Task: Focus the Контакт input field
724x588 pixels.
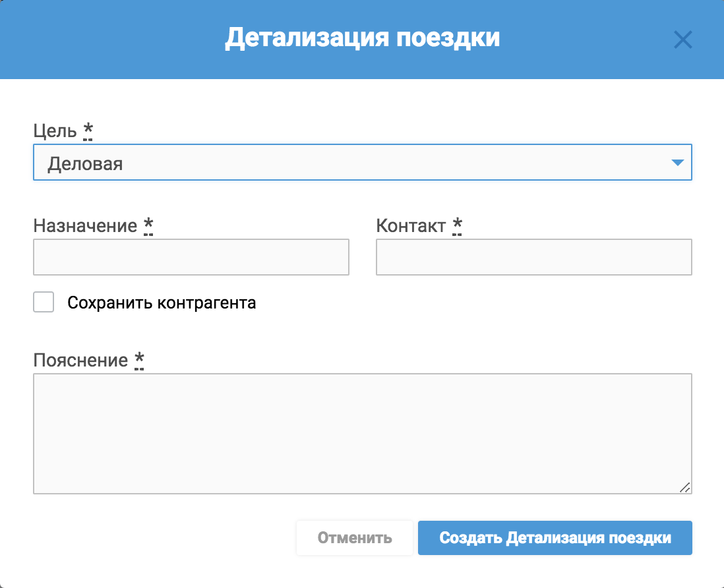Action: click(x=533, y=257)
